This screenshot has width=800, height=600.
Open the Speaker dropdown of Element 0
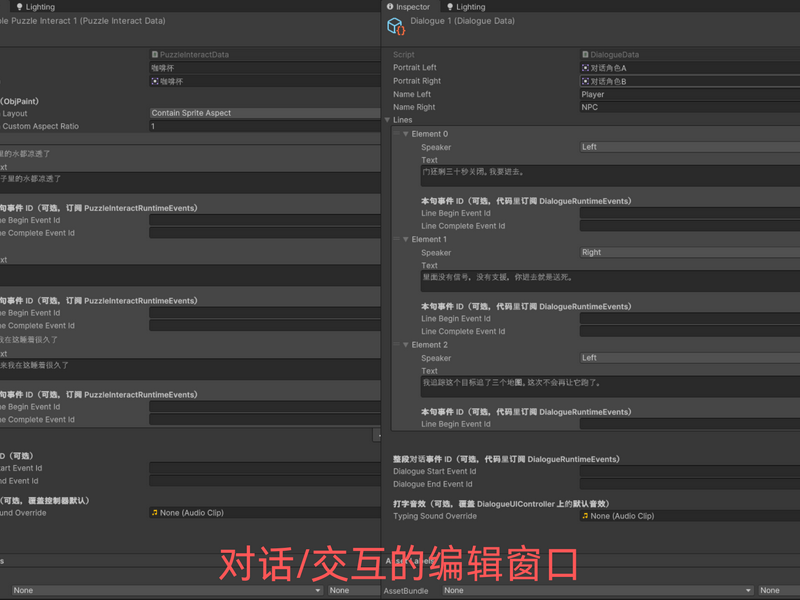[690, 147]
